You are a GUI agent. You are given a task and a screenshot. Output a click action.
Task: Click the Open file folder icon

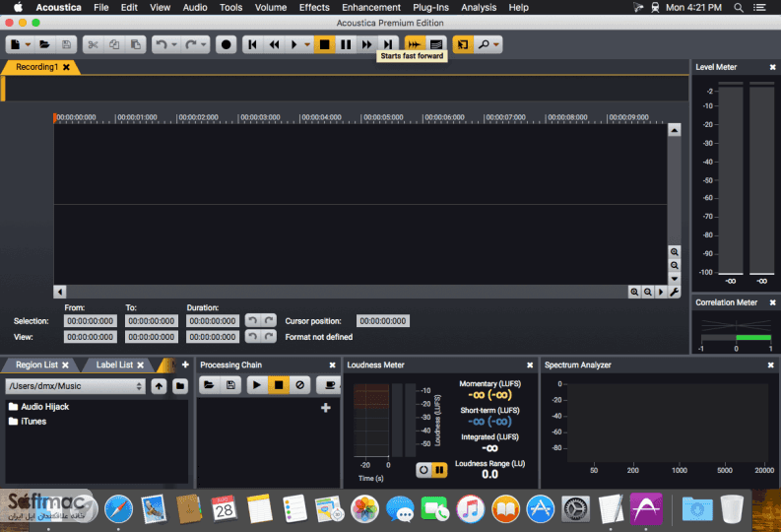45,45
